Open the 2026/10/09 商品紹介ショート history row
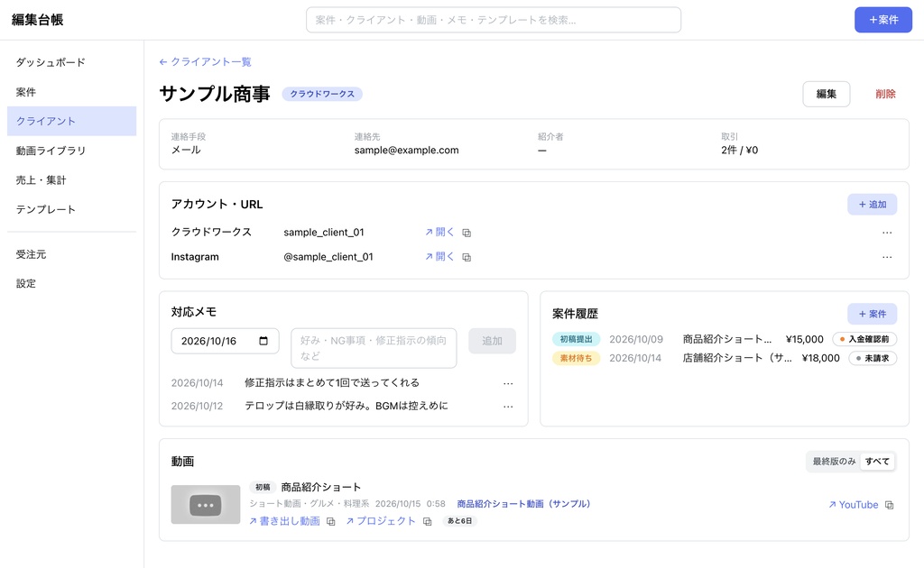Image resolution: width=924 pixels, height=568 pixels. click(725, 339)
